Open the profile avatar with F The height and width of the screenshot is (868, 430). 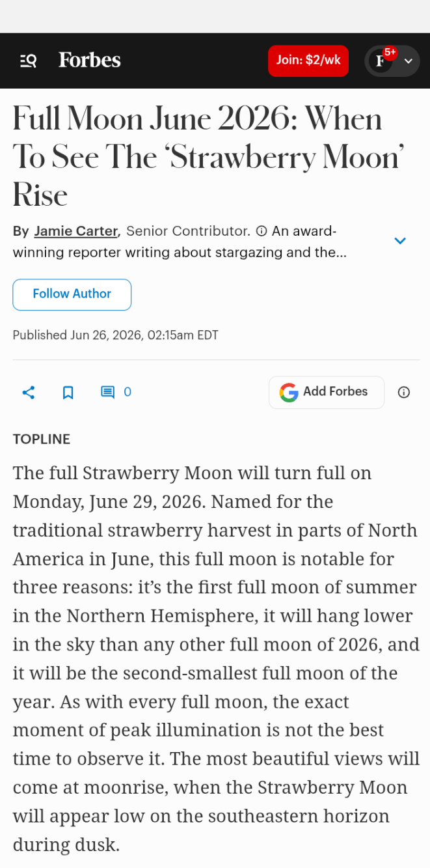381,61
